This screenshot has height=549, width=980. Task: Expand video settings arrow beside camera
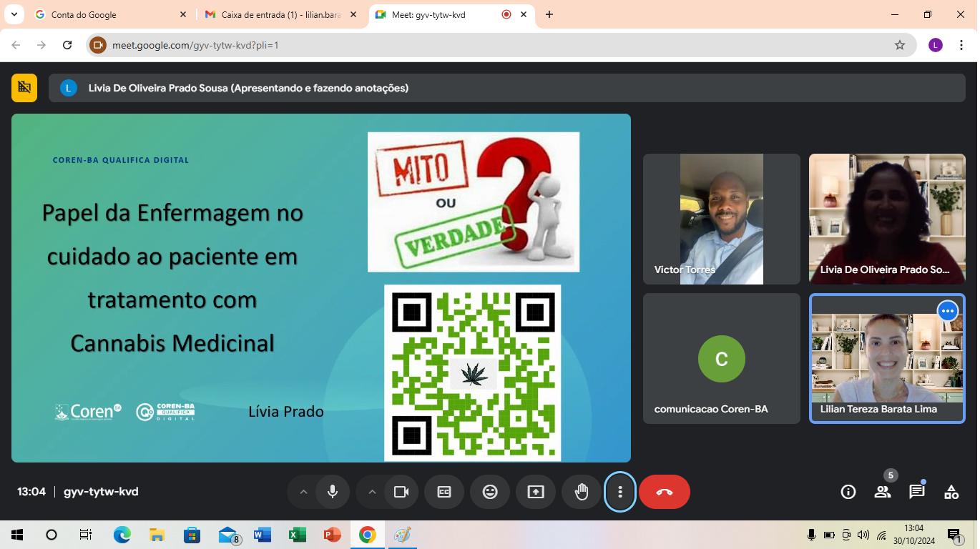click(372, 492)
